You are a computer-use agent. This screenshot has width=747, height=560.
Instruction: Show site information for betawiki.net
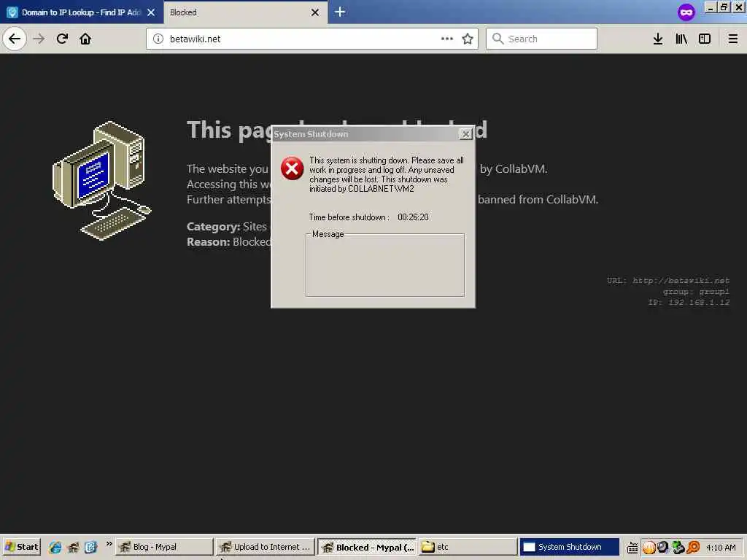[158, 39]
